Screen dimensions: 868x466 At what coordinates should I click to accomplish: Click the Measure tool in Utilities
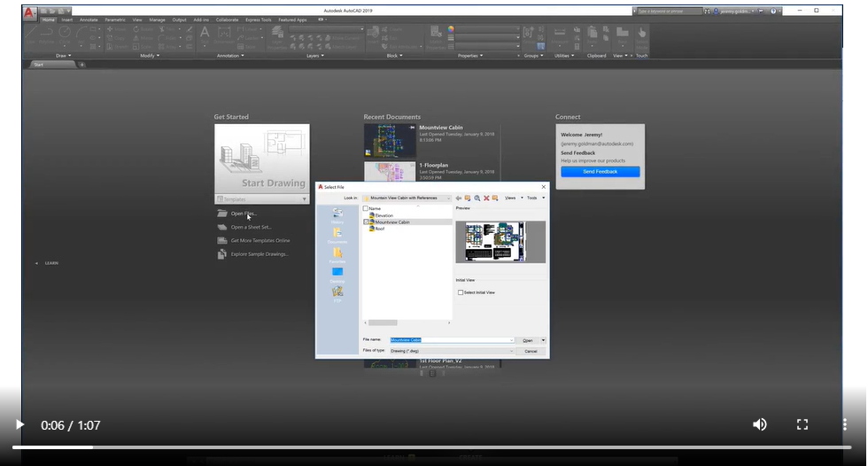coord(560,35)
